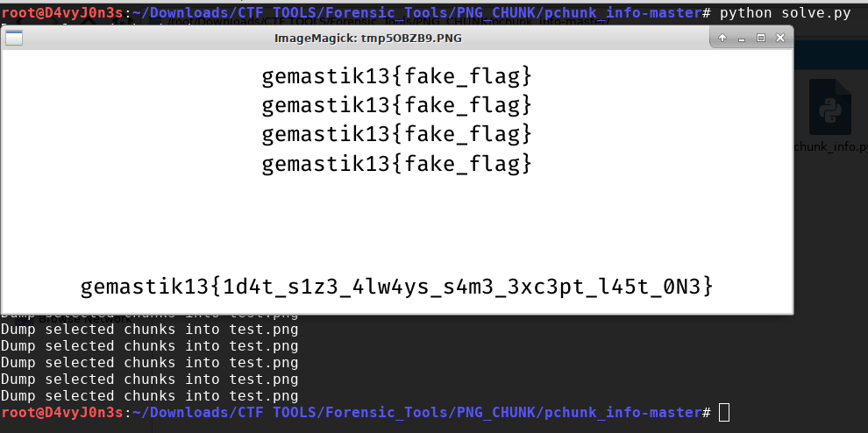Click the first gemastik13{fake_flag} line
The image size is (868, 433).
(396, 76)
